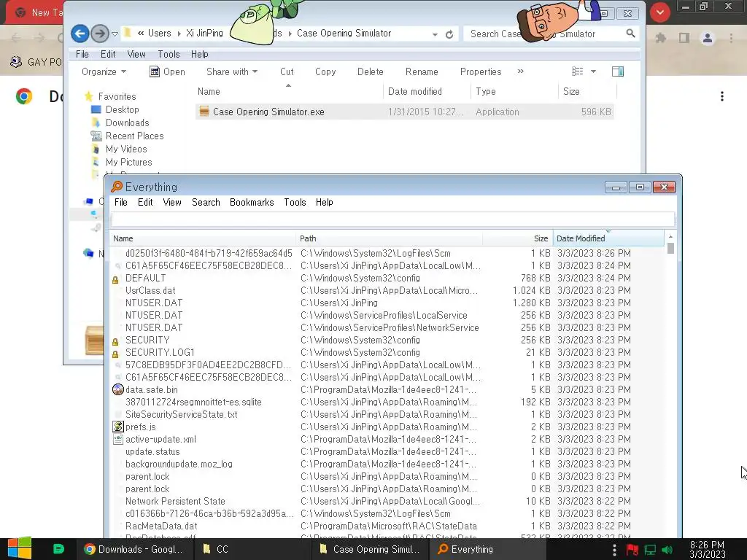Image resolution: width=747 pixels, height=560 pixels.
Task: Select UsrClass.dat result row
Action: tap(387, 290)
